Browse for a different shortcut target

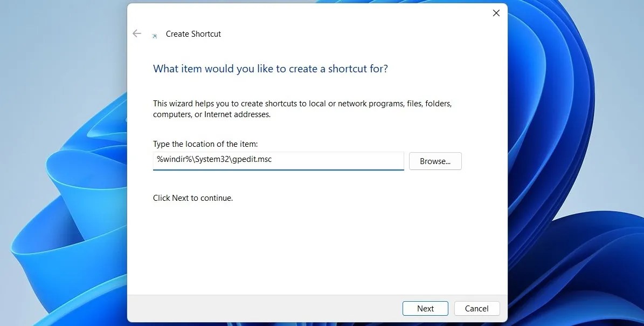pos(435,161)
